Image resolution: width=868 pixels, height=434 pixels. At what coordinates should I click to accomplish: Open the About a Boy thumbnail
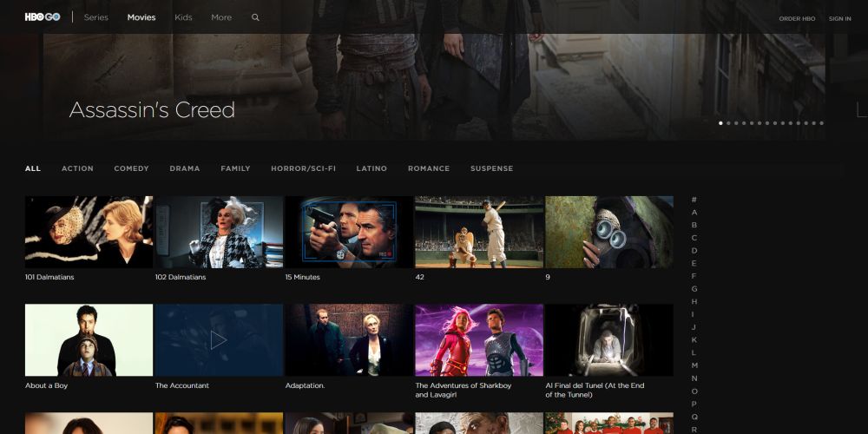click(x=89, y=340)
